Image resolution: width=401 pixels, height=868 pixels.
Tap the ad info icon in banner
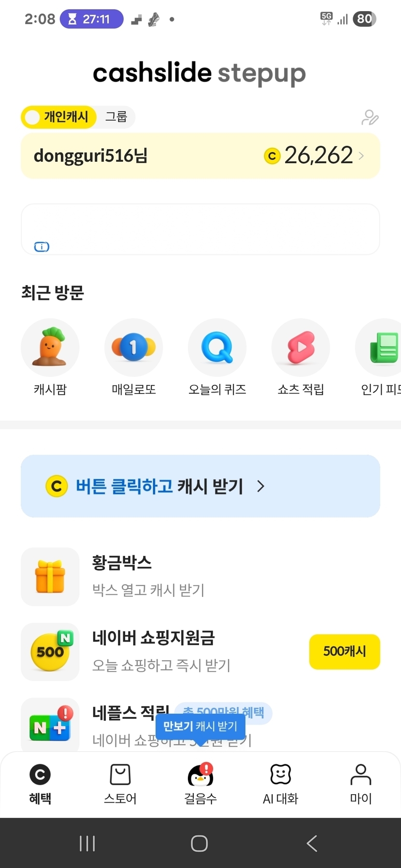[x=42, y=247]
